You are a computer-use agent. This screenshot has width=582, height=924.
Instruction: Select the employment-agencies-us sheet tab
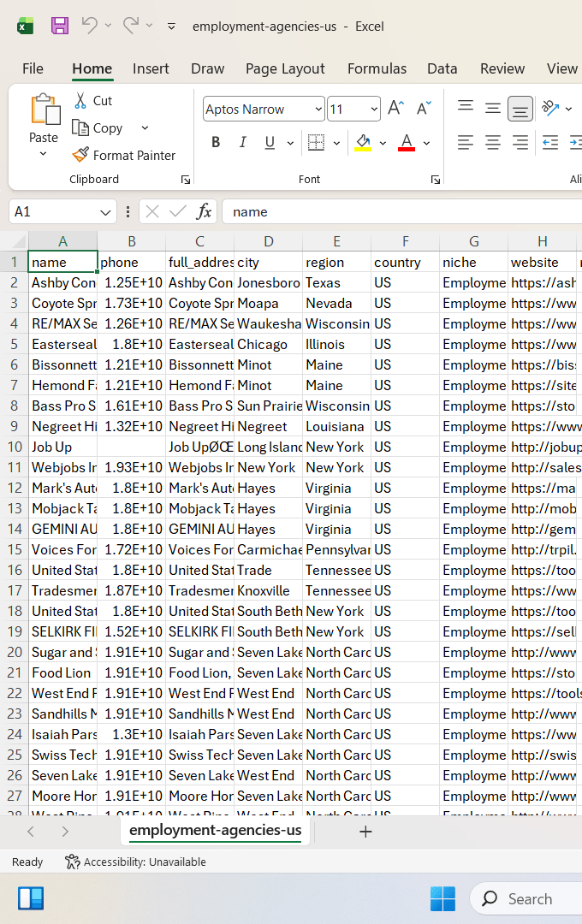point(215,830)
